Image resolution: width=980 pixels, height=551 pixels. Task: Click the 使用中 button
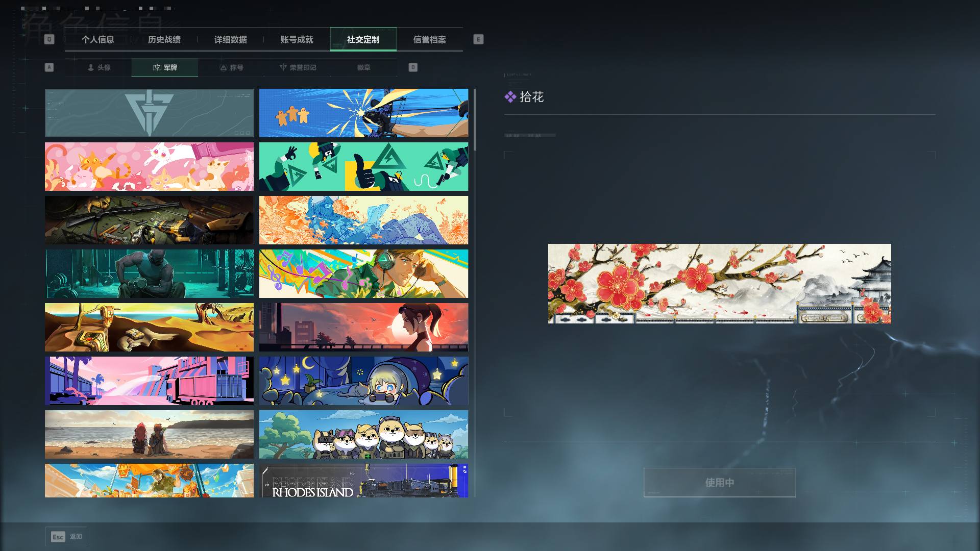pos(720,483)
